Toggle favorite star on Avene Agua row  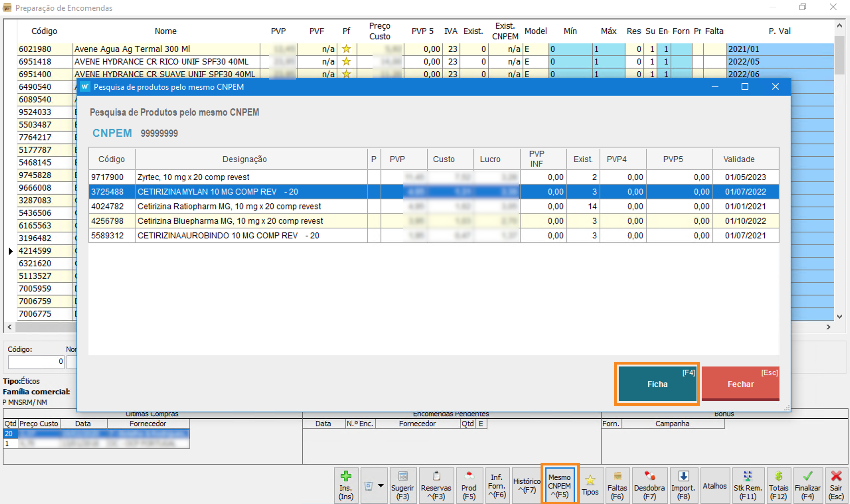click(346, 49)
